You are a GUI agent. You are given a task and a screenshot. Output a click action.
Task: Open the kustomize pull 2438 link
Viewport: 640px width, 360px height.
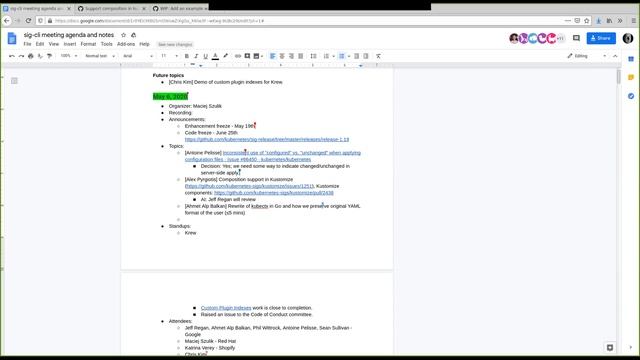(274, 193)
